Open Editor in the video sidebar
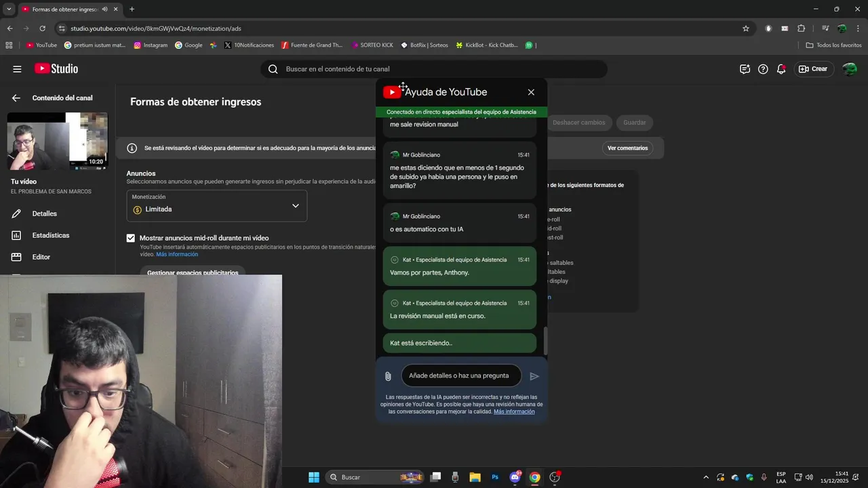Image resolution: width=868 pixels, height=488 pixels. point(41,257)
